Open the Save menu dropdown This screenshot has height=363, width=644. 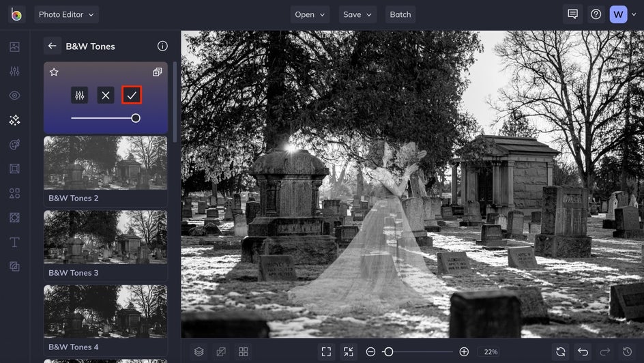pyautogui.click(x=357, y=14)
